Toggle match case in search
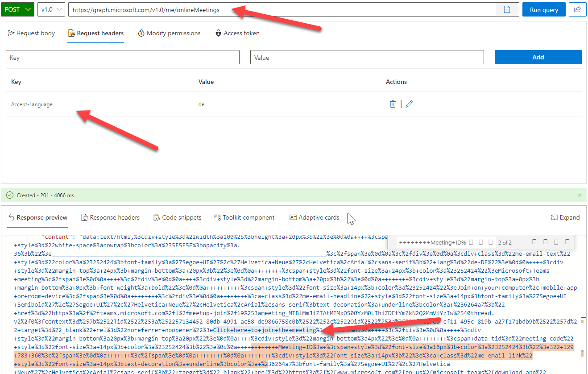This screenshot has height=374, width=588. pyautogui.click(x=471, y=241)
